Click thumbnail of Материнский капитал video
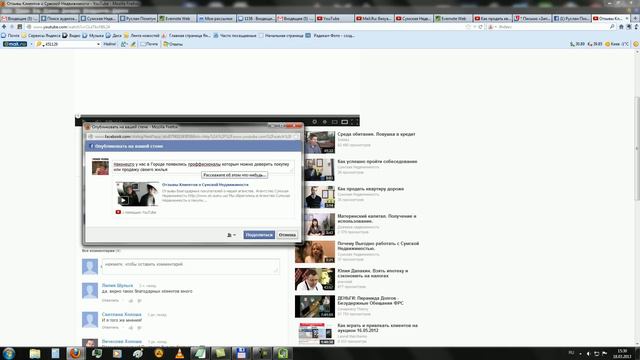 (x=320, y=224)
